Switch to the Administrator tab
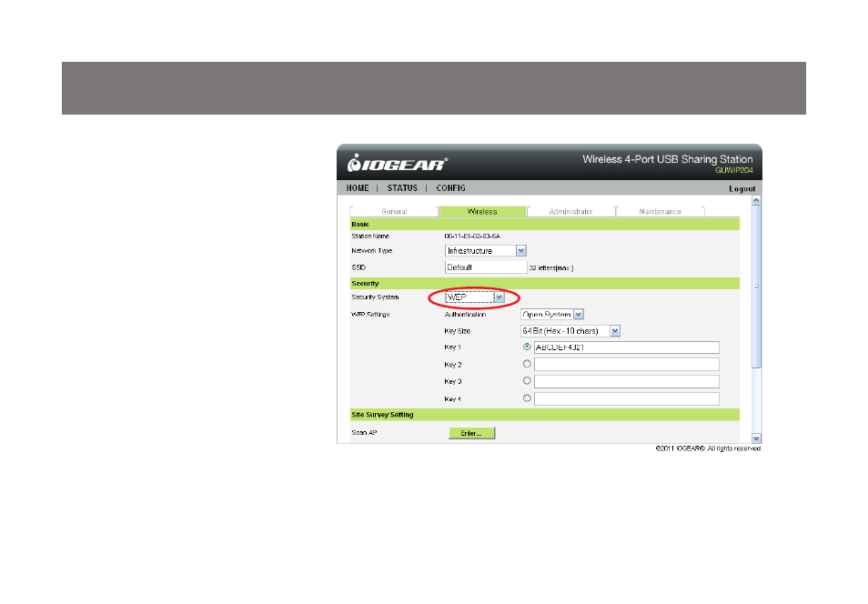This screenshot has height=604, width=868. [570, 211]
